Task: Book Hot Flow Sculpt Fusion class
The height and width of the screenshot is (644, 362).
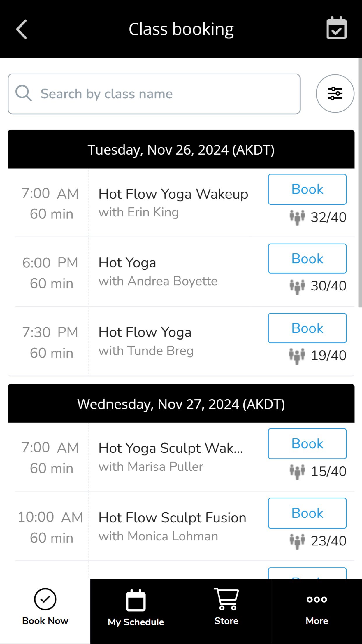Action: 307,513
